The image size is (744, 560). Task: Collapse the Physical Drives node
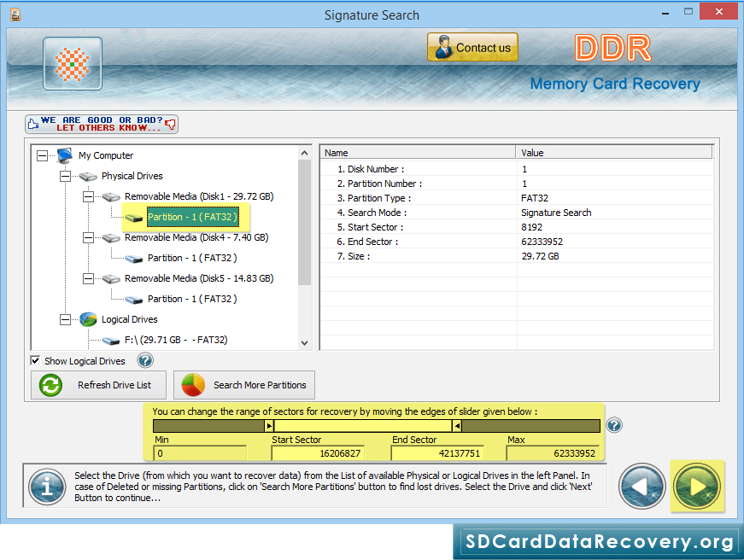pos(66,176)
